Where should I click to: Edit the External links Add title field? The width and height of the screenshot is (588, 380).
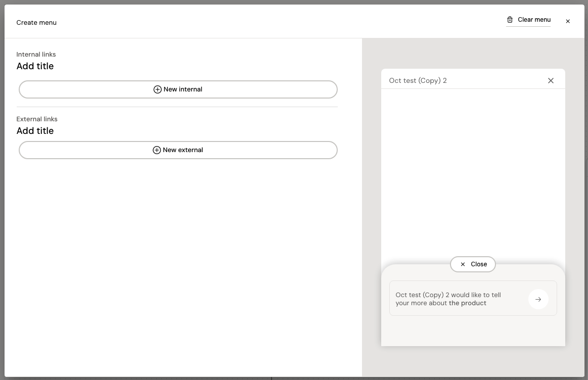(35, 131)
